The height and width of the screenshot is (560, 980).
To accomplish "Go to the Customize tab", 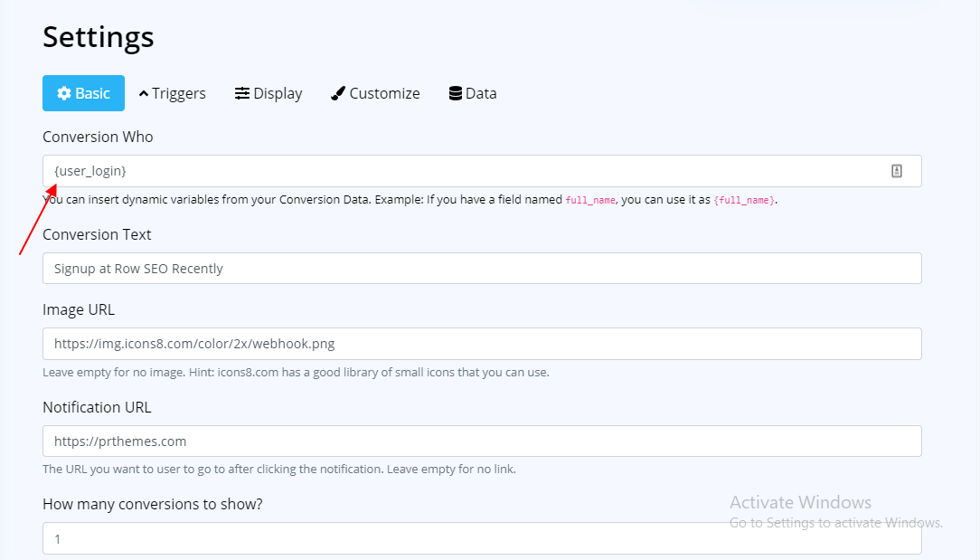I will pyautogui.click(x=375, y=93).
